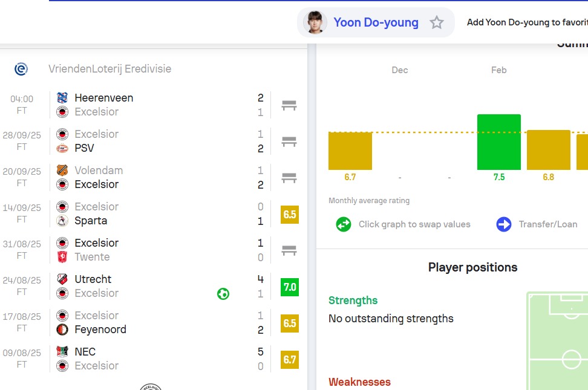588x390 pixels.
Task: Click the Heerenveen team crest
Action: tap(62, 98)
